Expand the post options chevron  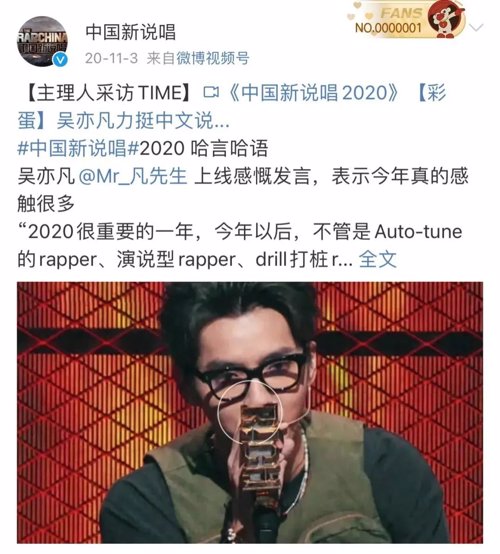[476, 27]
